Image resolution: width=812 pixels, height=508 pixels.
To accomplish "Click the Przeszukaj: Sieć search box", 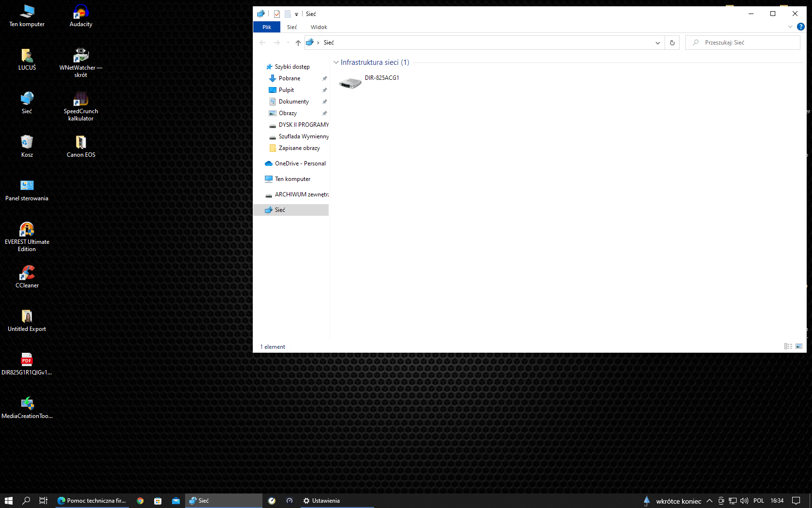I will 743,43.
